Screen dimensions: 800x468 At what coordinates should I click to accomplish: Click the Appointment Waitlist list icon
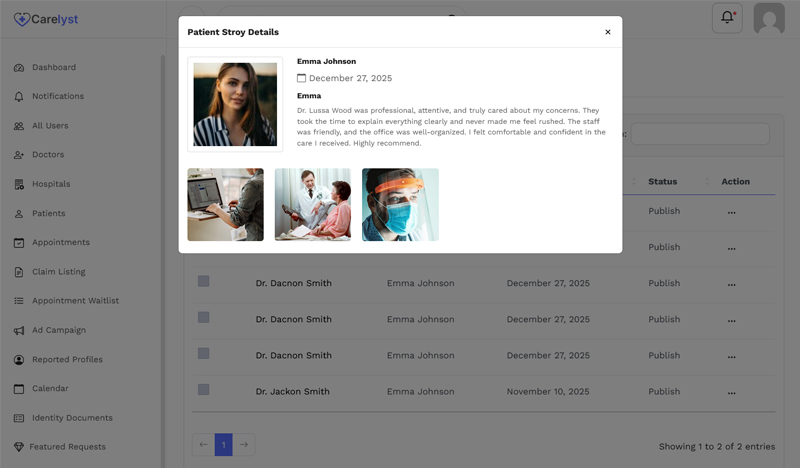pyautogui.click(x=19, y=301)
